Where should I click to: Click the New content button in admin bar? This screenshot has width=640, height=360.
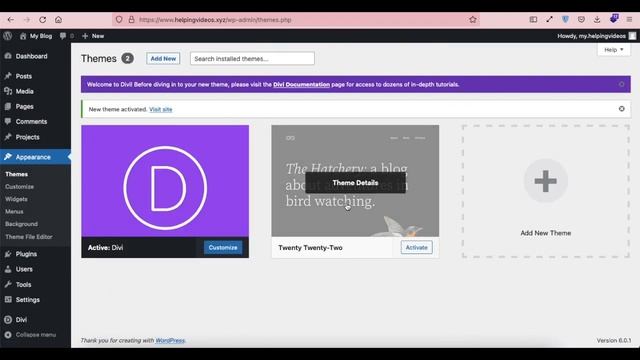pyautogui.click(x=93, y=36)
